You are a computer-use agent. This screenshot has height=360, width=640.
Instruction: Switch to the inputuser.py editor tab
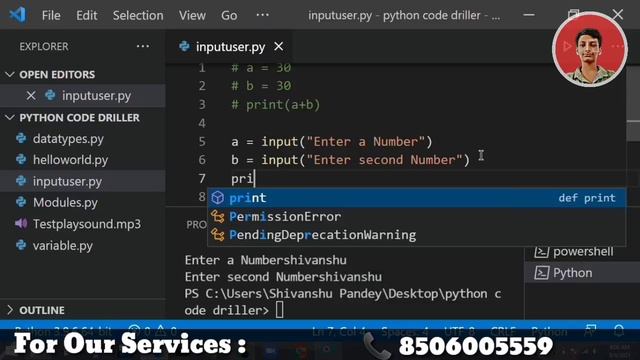231,47
